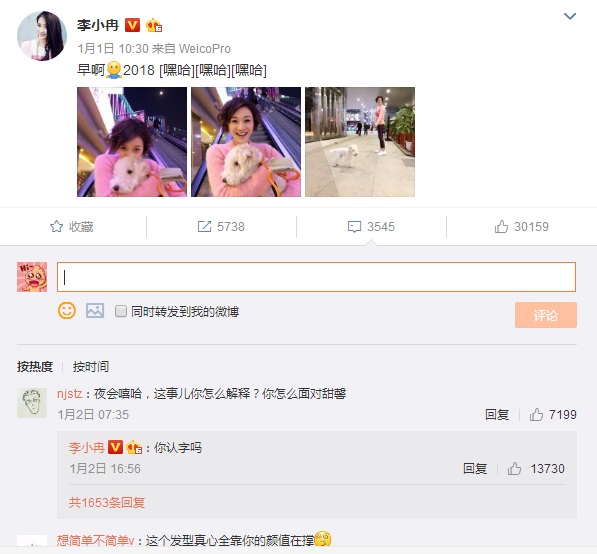Open the emoji picker smiley icon
This screenshot has height=554, width=597.
pos(67,311)
